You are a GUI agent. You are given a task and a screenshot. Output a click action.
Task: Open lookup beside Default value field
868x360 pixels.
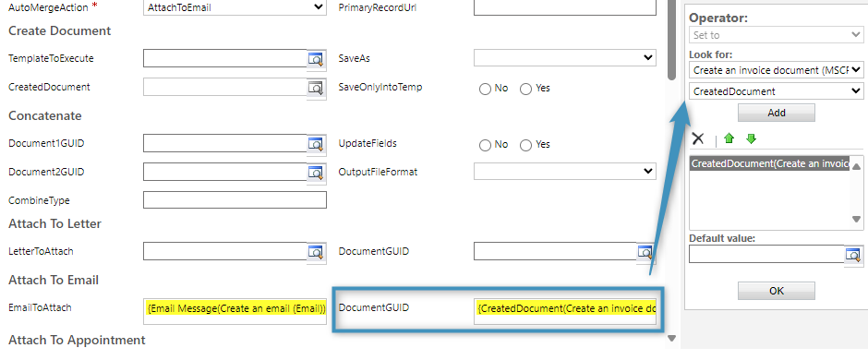tap(853, 255)
